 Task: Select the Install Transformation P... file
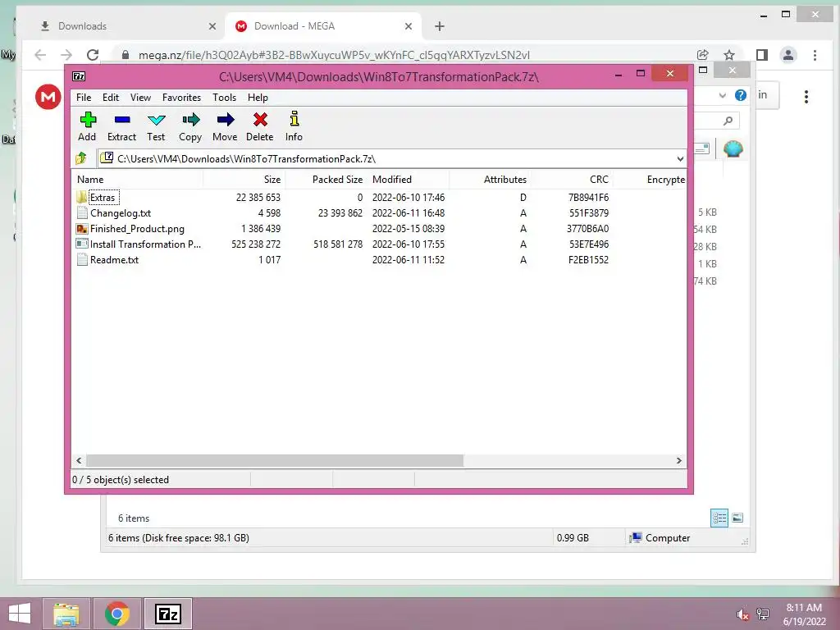tap(145, 244)
